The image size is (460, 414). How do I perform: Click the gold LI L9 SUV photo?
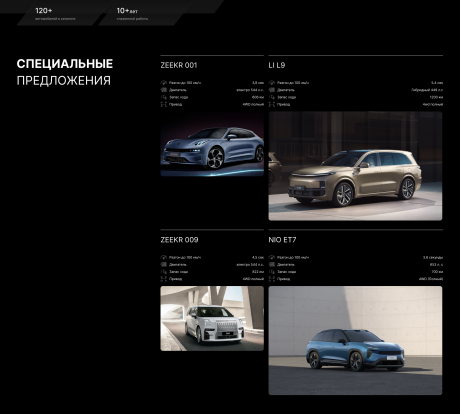[355, 166]
